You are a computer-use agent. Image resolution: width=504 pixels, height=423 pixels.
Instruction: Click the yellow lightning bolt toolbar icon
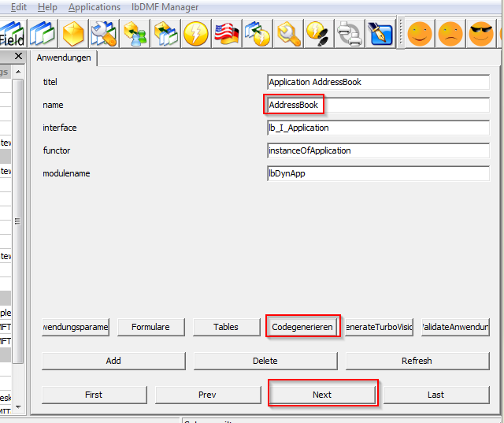195,34
